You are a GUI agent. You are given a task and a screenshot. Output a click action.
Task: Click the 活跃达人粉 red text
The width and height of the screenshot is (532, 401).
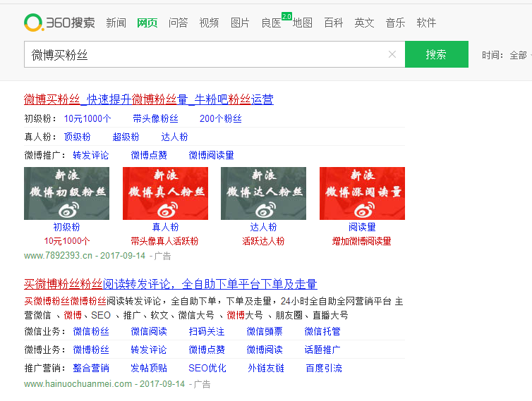coord(263,241)
